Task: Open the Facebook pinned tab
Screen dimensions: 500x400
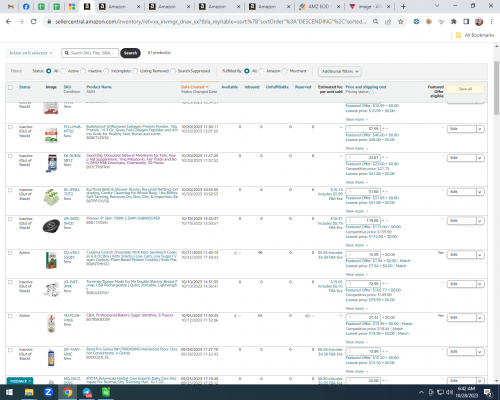Action: pyautogui.click(x=26, y=6)
